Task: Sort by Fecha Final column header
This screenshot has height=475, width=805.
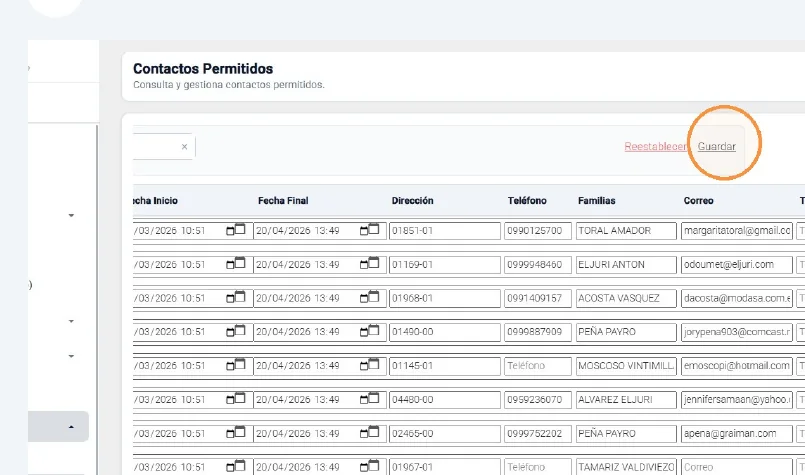Action: coord(283,201)
